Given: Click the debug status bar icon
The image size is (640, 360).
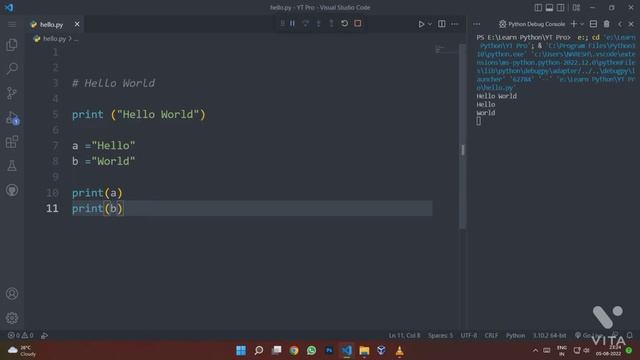Looking at the screenshot, I should pos(44,335).
